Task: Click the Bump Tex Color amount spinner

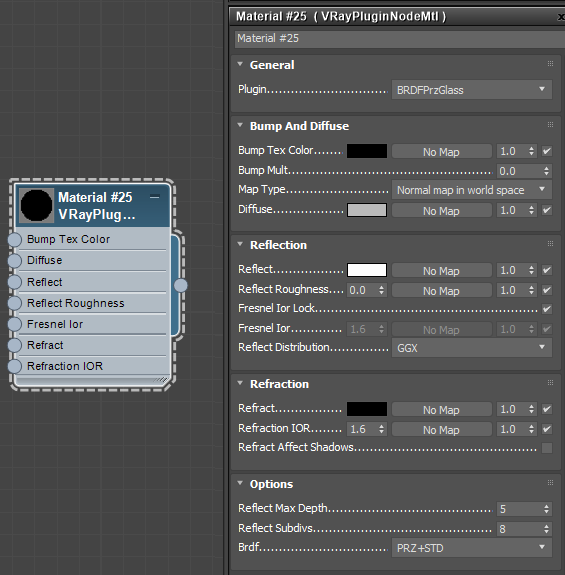Action: pos(531,151)
